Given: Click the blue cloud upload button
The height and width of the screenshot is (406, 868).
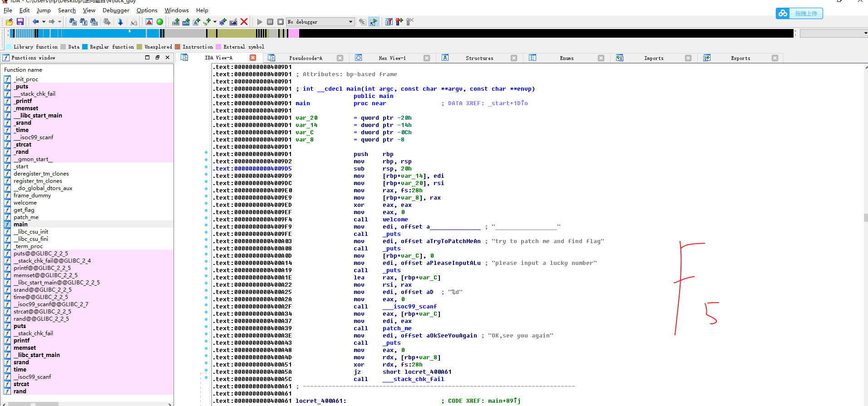Looking at the screenshot, I should coord(799,14).
